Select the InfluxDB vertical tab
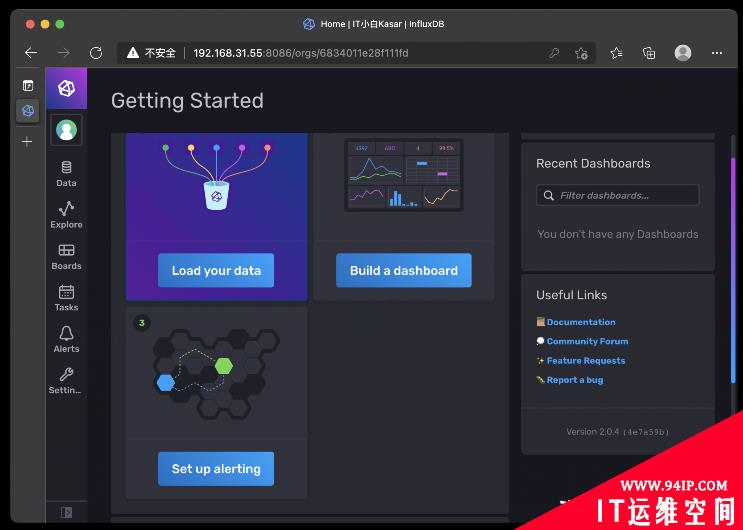 coord(28,111)
